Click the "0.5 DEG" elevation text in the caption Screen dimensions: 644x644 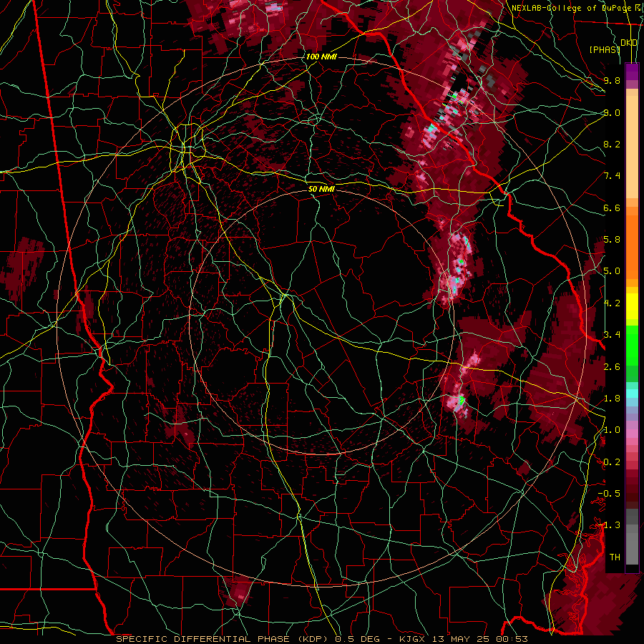tap(358, 639)
